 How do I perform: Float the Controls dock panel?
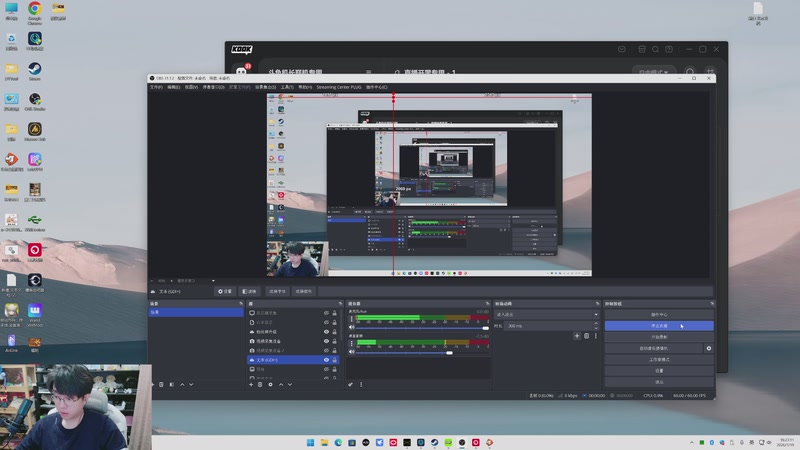pyautogui.click(x=712, y=304)
